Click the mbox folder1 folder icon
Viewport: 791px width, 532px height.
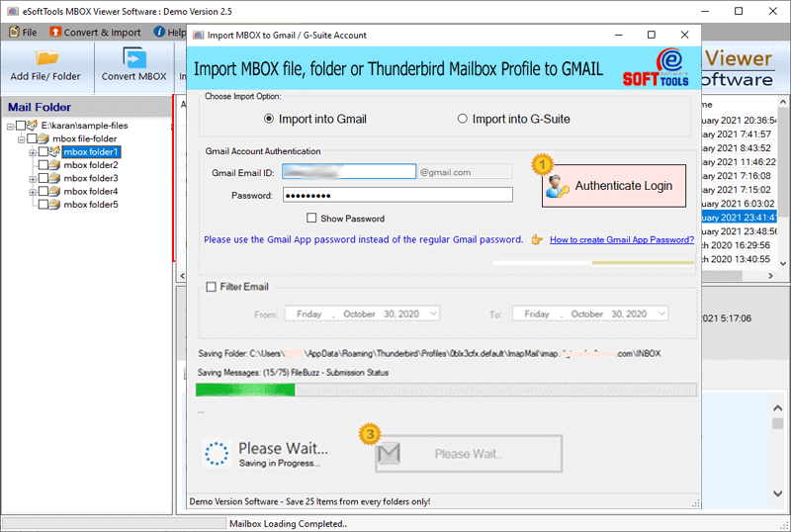click(x=55, y=151)
